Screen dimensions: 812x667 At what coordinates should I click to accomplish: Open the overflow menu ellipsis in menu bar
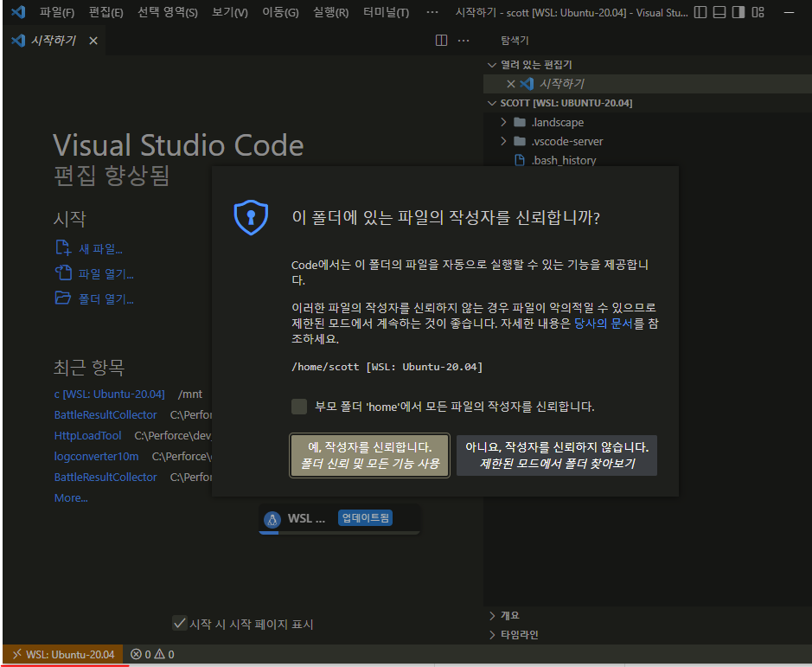432,12
